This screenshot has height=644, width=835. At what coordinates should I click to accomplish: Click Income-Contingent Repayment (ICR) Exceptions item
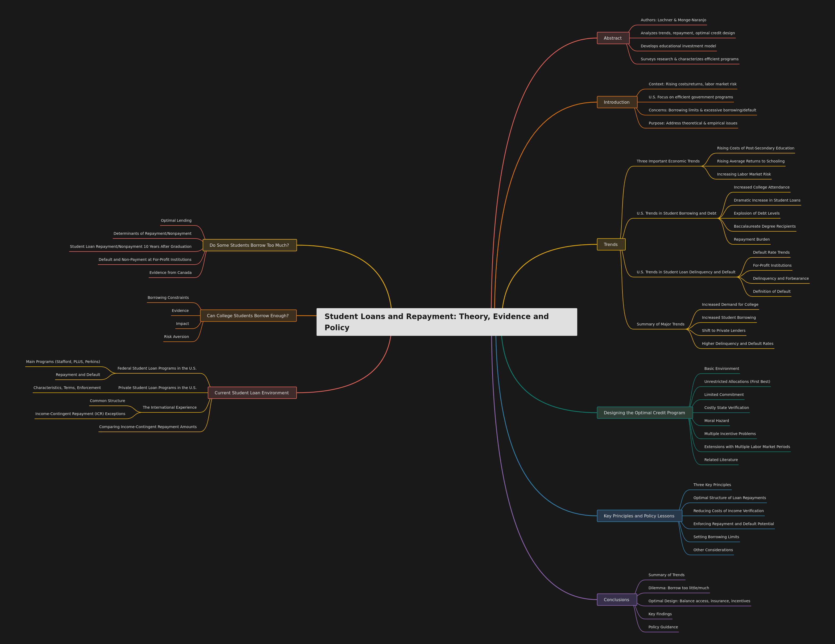tap(80, 414)
